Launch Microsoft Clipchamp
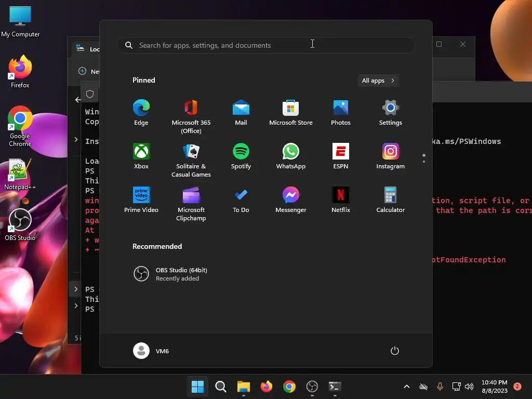The width and height of the screenshot is (532, 399). click(191, 204)
